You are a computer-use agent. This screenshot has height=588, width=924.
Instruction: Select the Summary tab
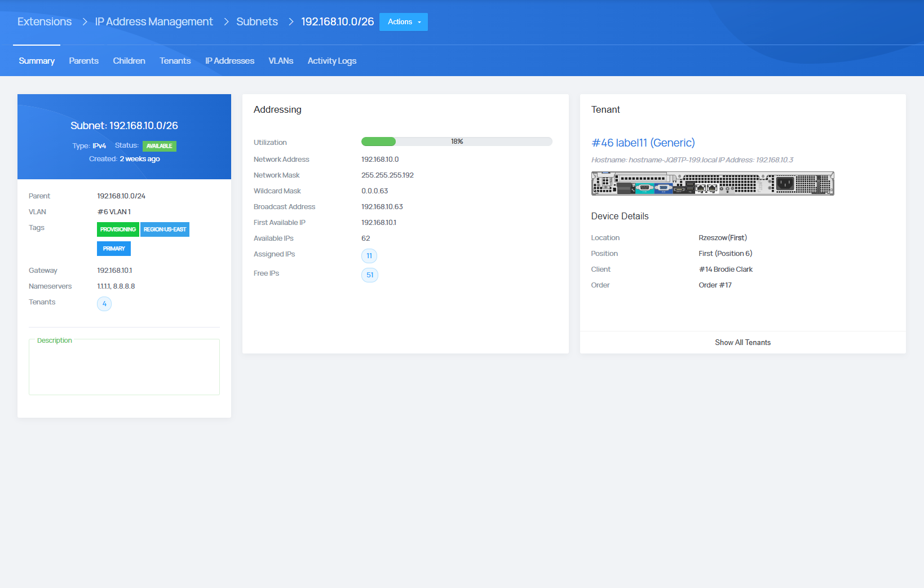coord(37,61)
